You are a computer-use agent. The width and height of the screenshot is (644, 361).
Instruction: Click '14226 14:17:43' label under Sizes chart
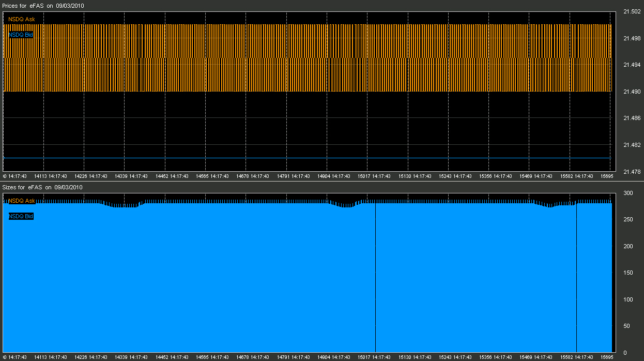[x=91, y=357]
